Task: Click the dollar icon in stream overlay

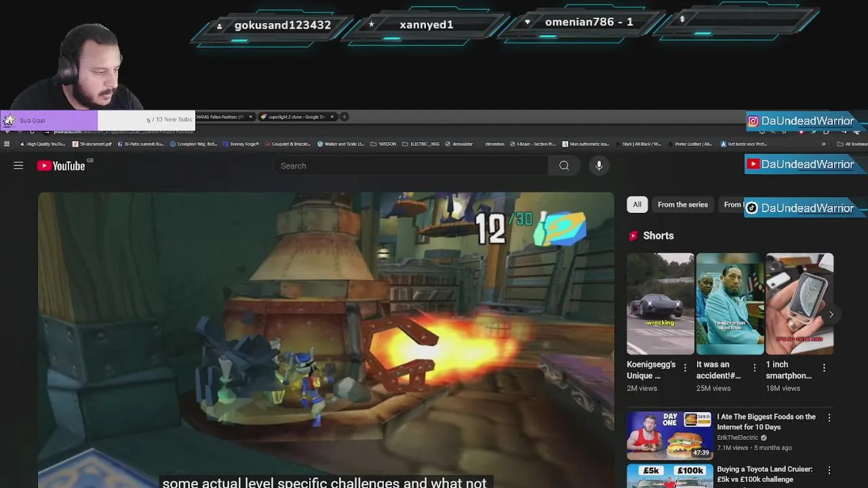Action: click(x=682, y=20)
